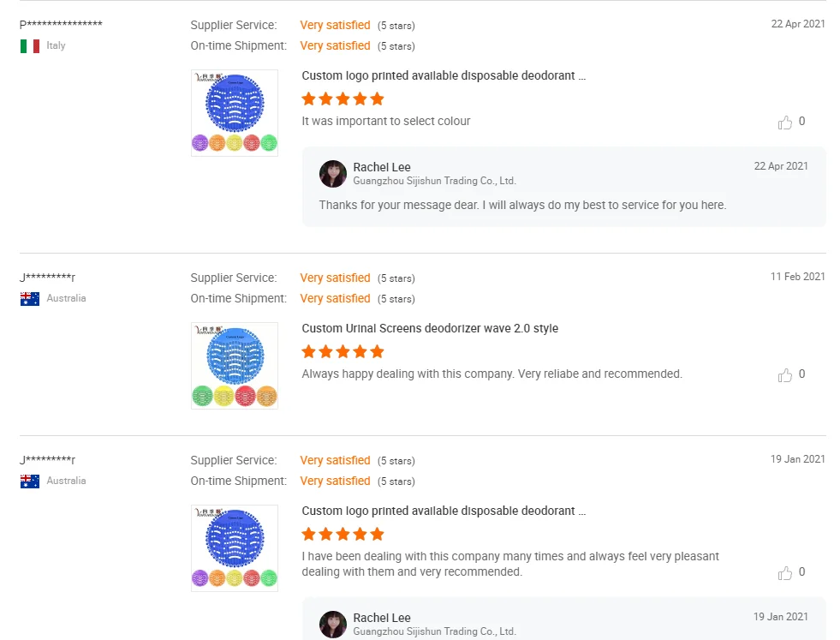Click the five-star rating on the 19 Jan review

click(x=343, y=535)
